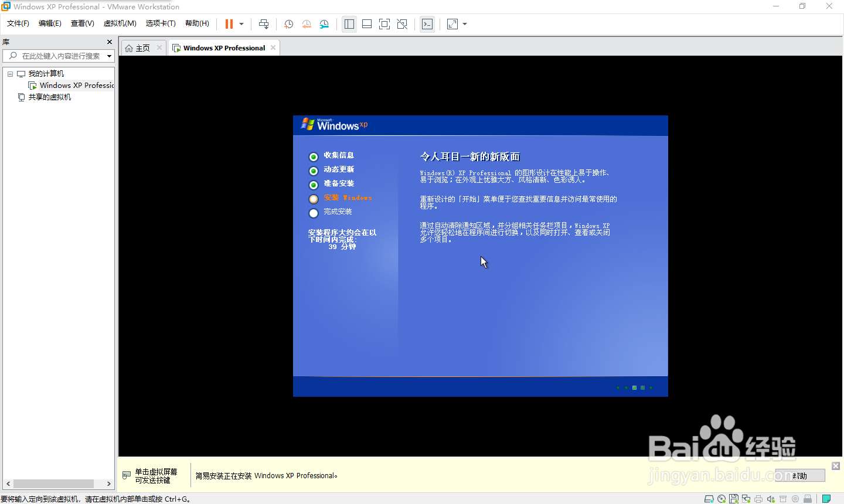The height and width of the screenshot is (504, 844).
Task: Click the 帮助 button in notification bar
Action: pyautogui.click(x=799, y=476)
